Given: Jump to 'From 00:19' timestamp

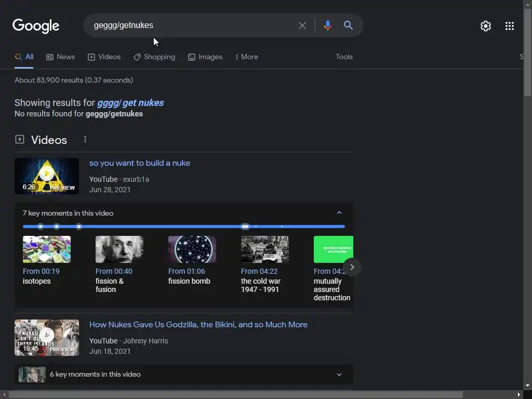Looking at the screenshot, I should [41, 271].
